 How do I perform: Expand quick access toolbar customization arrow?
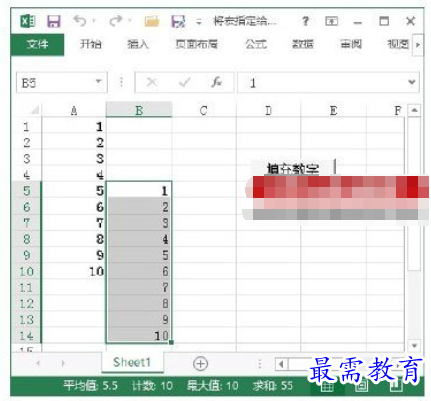[x=199, y=22]
